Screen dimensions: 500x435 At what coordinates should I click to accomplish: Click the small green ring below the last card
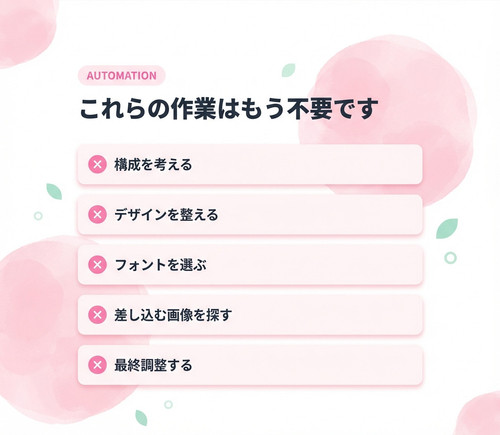168,405
